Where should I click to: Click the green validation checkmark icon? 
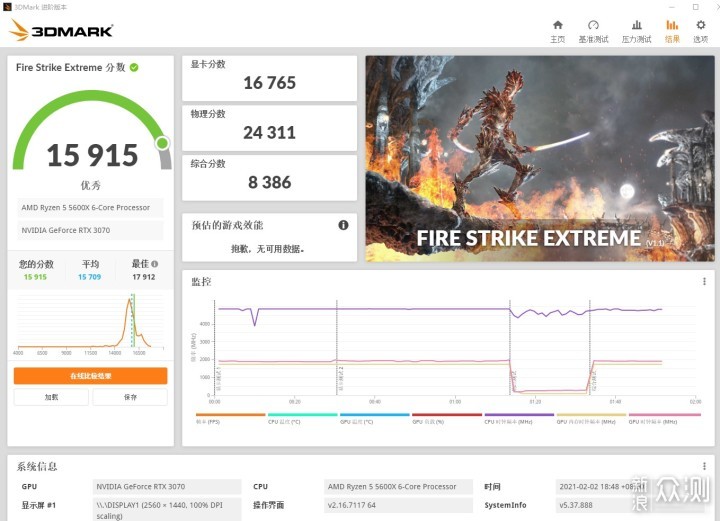point(134,67)
